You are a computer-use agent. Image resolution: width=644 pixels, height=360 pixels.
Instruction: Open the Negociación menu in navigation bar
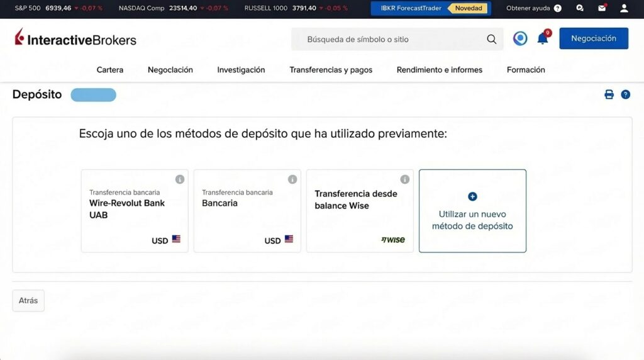(170, 70)
